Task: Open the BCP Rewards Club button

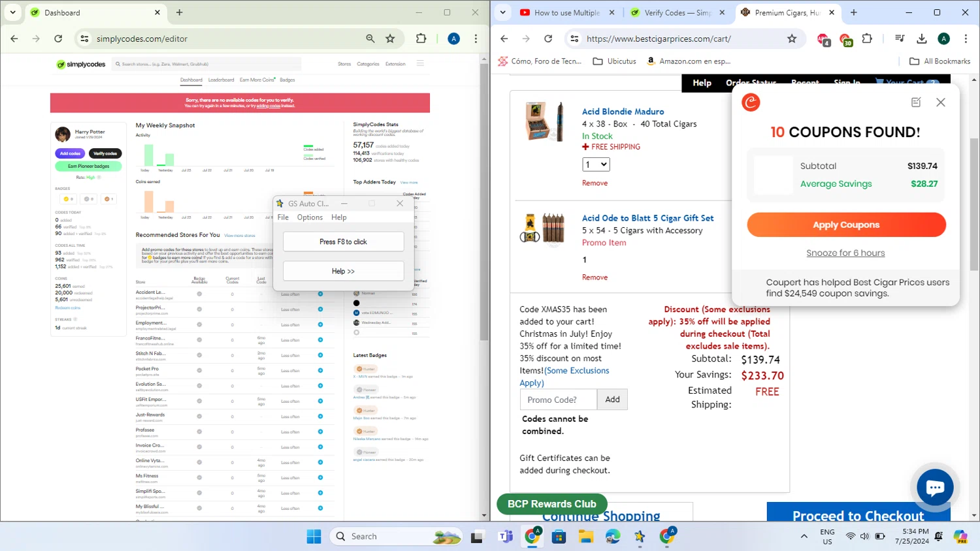Action: point(552,504)
